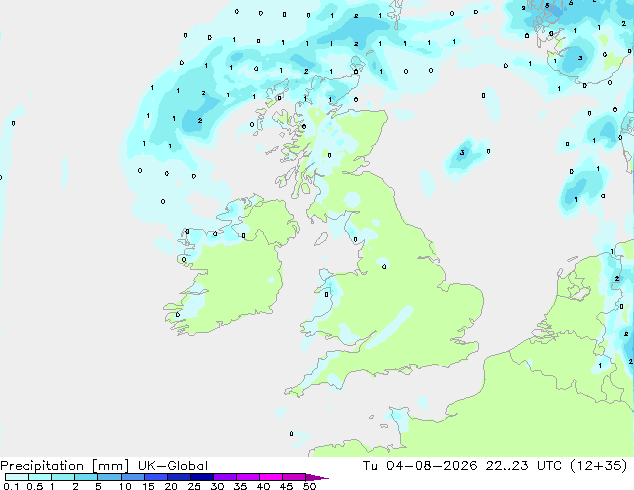Viewport: 634px width, 490px height.
Task: Choose the 20–25 mm dark blue swatch
Action: pyautogui.click(x=179, y=477)
